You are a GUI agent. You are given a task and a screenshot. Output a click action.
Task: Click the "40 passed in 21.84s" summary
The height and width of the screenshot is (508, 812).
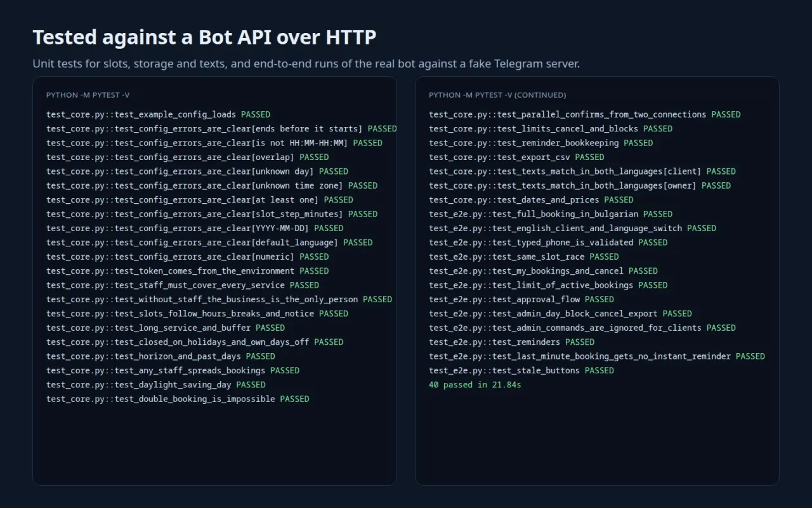(475, 385)
